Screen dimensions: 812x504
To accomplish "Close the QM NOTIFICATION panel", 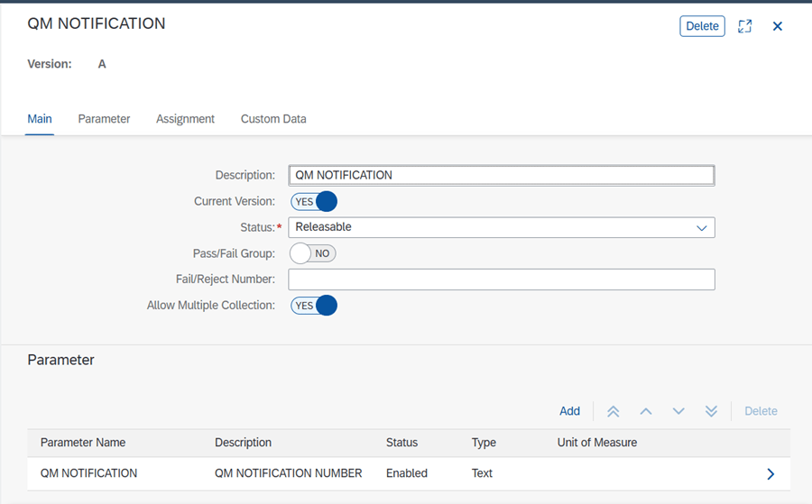I will (778, 26).
